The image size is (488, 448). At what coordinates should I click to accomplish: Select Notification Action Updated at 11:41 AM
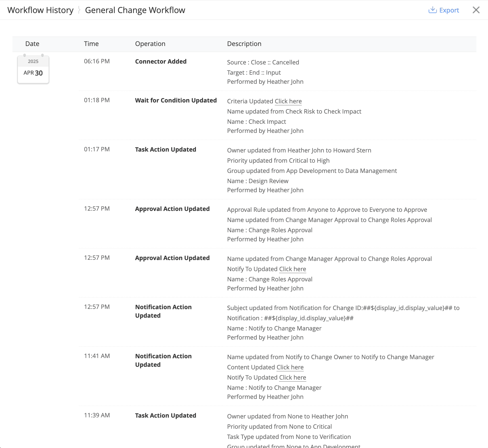(x=163, y=360)
